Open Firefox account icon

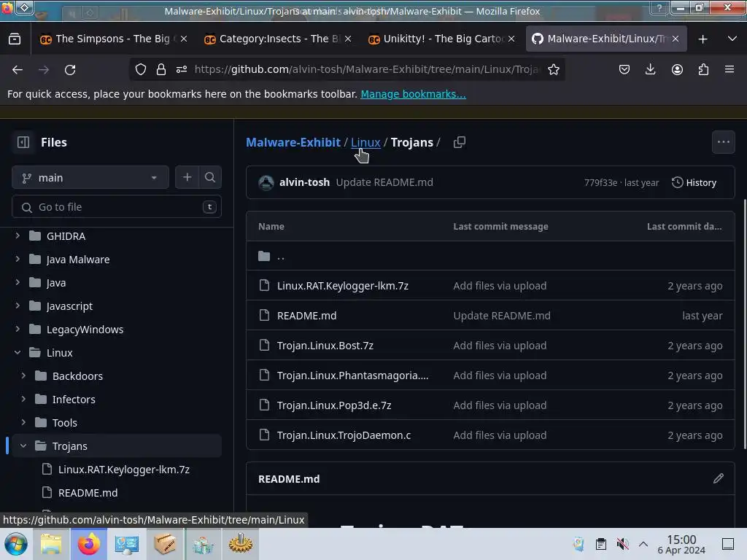677,70
